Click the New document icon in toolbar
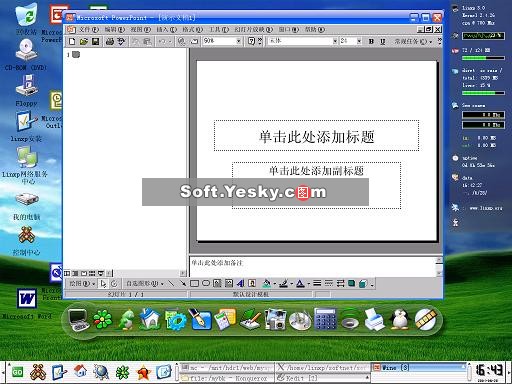 pyautogui.click(x=72, y=41)
